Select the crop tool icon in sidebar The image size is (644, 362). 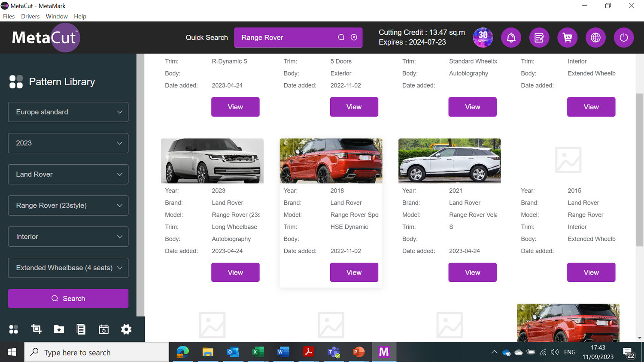click(x=36, y=329)
